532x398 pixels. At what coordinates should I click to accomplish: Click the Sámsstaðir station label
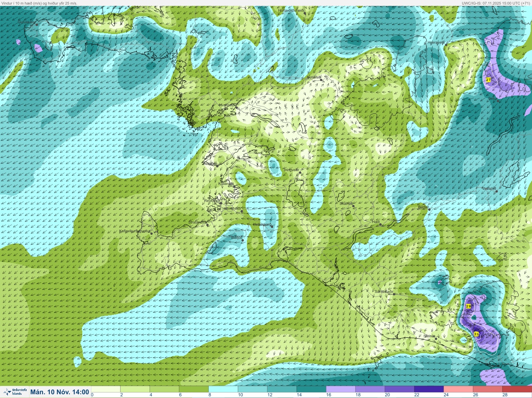coord(384,291)
